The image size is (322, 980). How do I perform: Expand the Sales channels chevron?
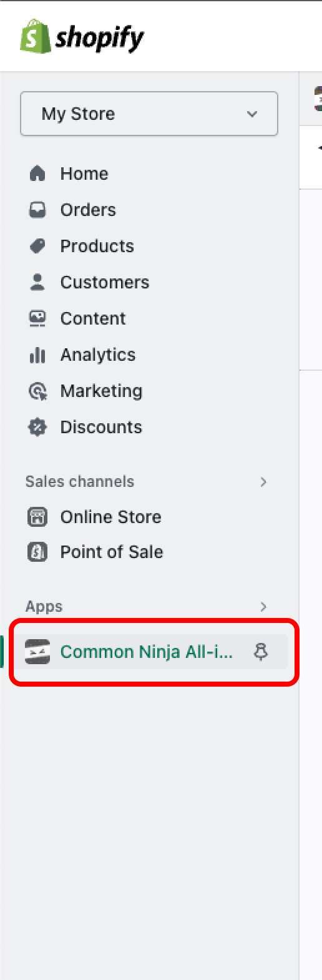[x=263, y=481]
